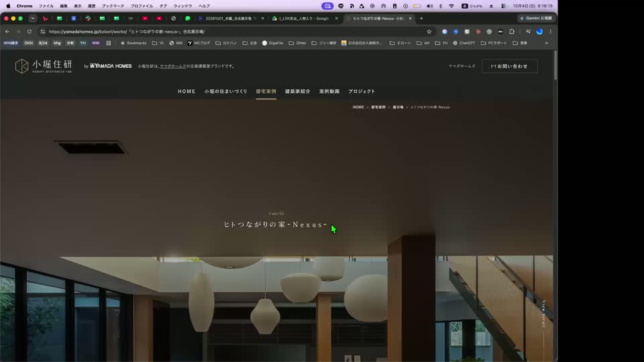Open 邸宅実例 in navigation
This screenshot has height=362, width=644.
coord(266,92)
